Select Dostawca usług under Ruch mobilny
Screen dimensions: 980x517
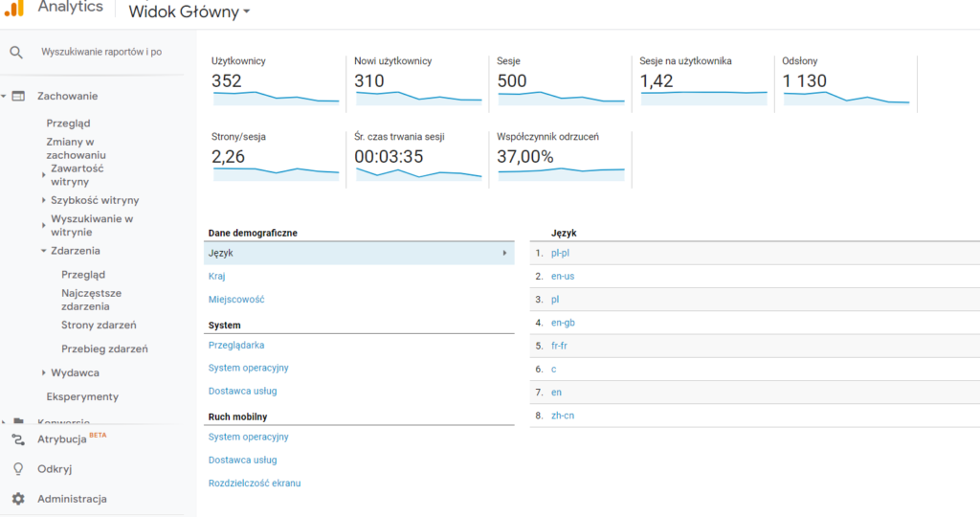tap(242, 461)
